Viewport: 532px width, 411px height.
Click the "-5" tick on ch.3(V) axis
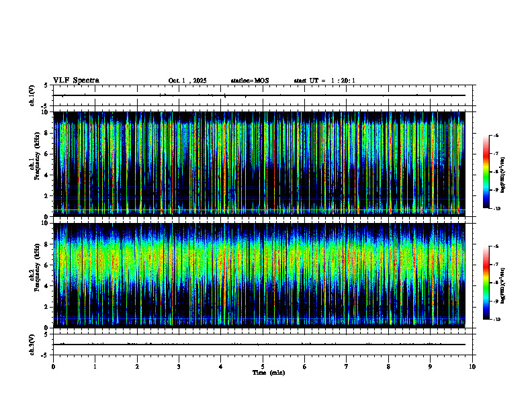pos(44,355)
